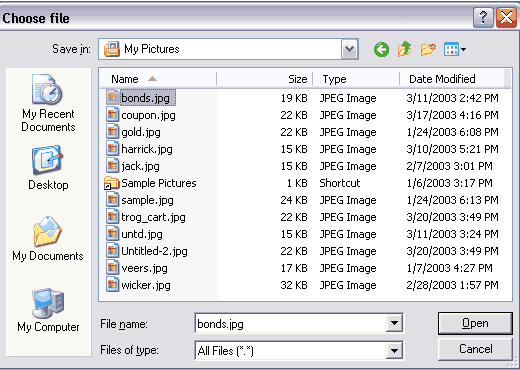This screenshot has height=370, width=520.
Task: Select the coupon.jpg file
Action: (x=141, y=115)
